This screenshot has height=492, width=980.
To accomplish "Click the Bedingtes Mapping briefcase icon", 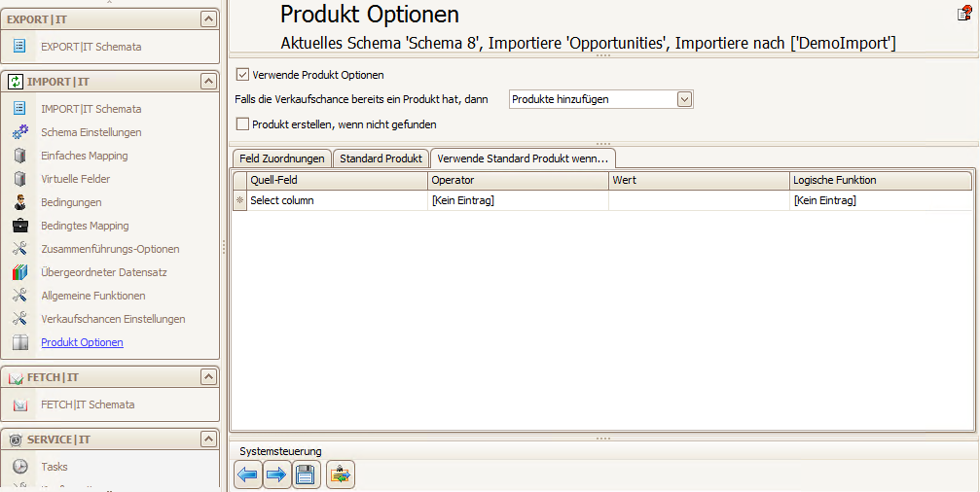I will 20,226.
